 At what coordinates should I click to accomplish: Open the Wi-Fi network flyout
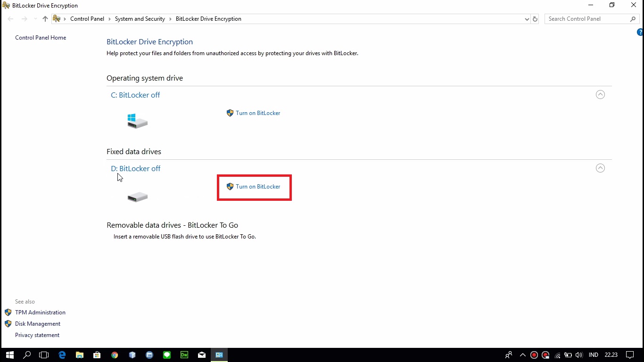point(557,355)
